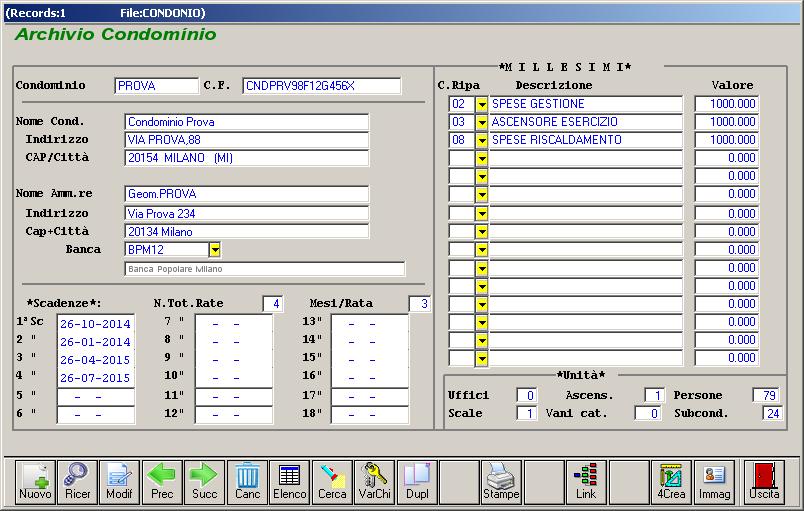Select the Nome Amm.re field Geom.PROVA
The image size is (804, 511).
tap(247, 194)
